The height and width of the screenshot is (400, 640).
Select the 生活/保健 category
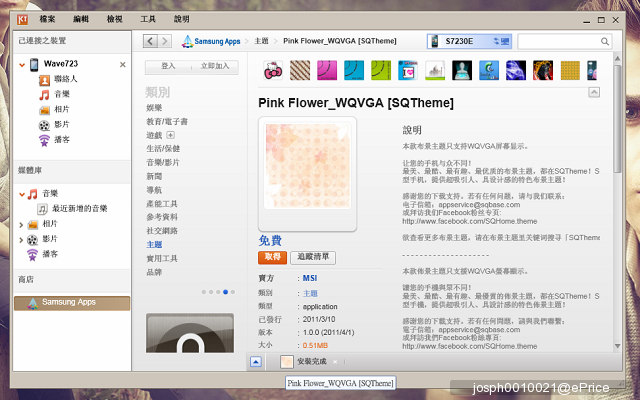(163, 149)
